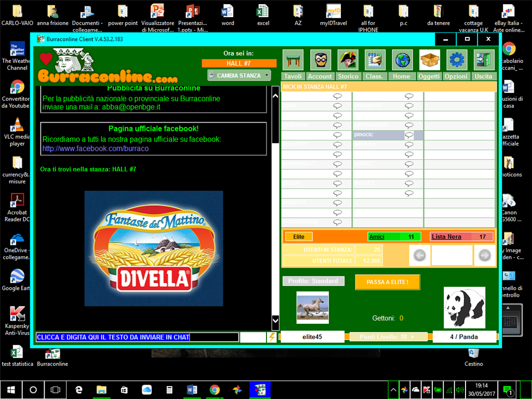The image size is (532, 399).
Task: Click the Uscita exit door icon
Action: coord(484,60)
